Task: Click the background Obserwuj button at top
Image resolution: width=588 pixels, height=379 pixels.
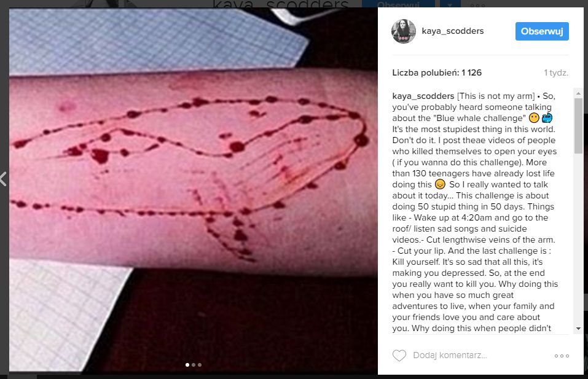Action: coord(398,4)
